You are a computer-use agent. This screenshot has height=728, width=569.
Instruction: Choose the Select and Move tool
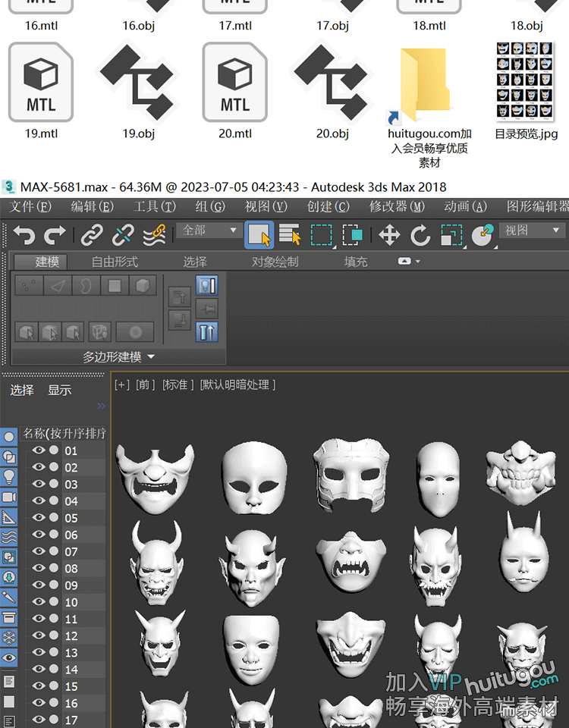click(389, 235)
